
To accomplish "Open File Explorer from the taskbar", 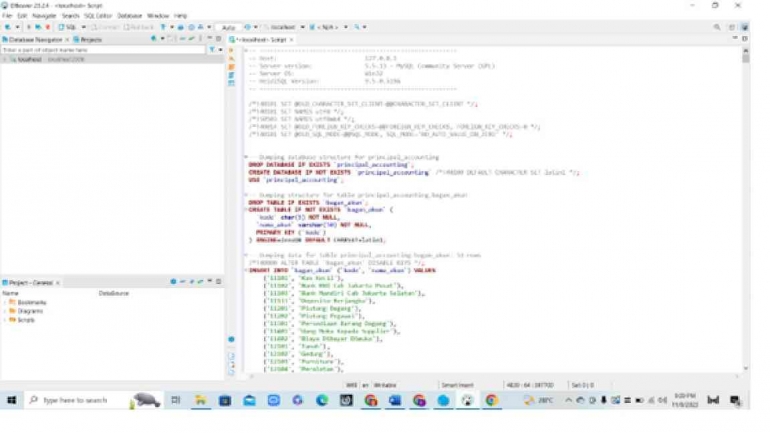I will click(200, 400).
